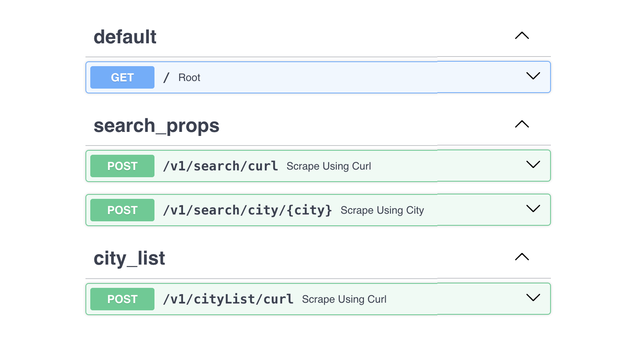Collapse the default section chevron
The height and width of the screenshot is (348, 644).
pyautogui.click(x=521, y=36)
